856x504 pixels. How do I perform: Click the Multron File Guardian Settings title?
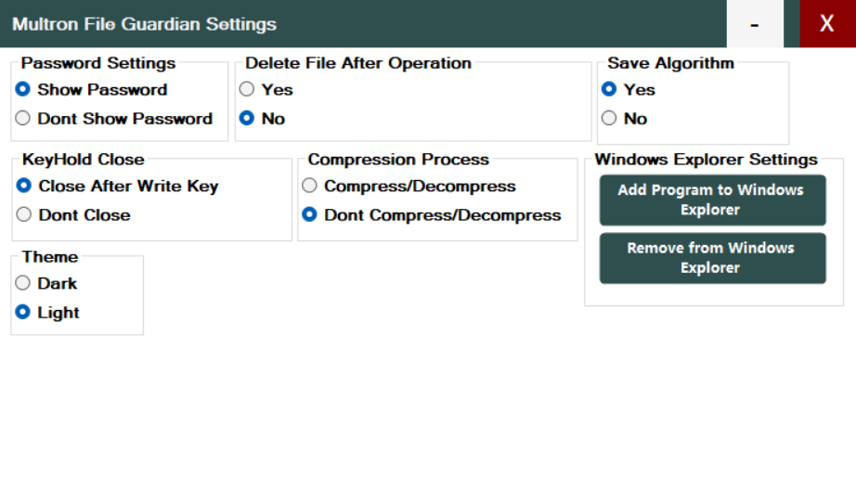click(145, 24)
